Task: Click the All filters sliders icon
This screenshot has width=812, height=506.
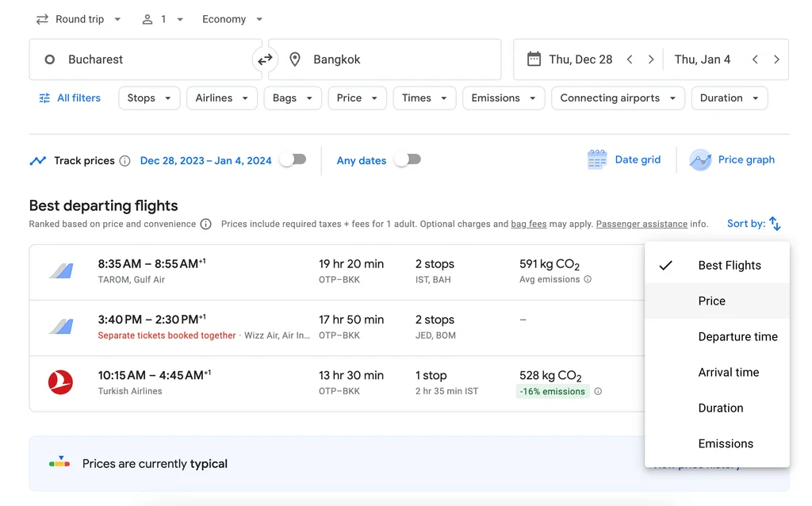Action: coord(44,98)
